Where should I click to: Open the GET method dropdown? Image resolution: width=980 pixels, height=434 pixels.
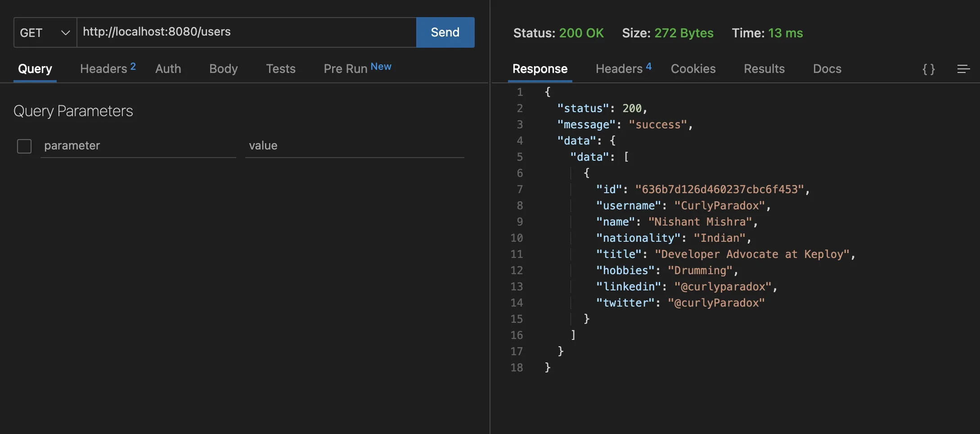coord(45,32)
